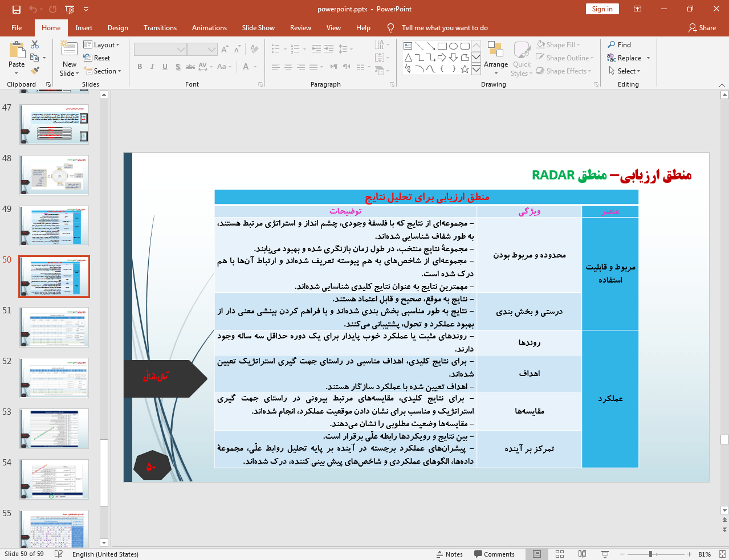Click the Paste clipboard icon

17,50
